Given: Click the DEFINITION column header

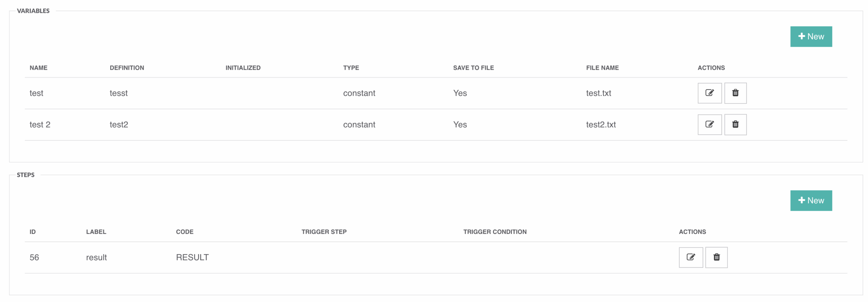Looking at the screenshot, I should [127, 68].
